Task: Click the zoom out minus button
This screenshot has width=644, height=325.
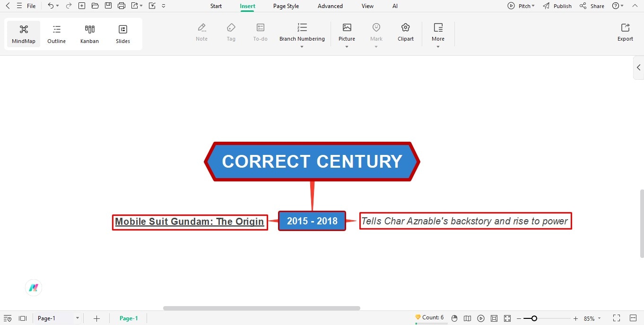Action: point(519,319)
